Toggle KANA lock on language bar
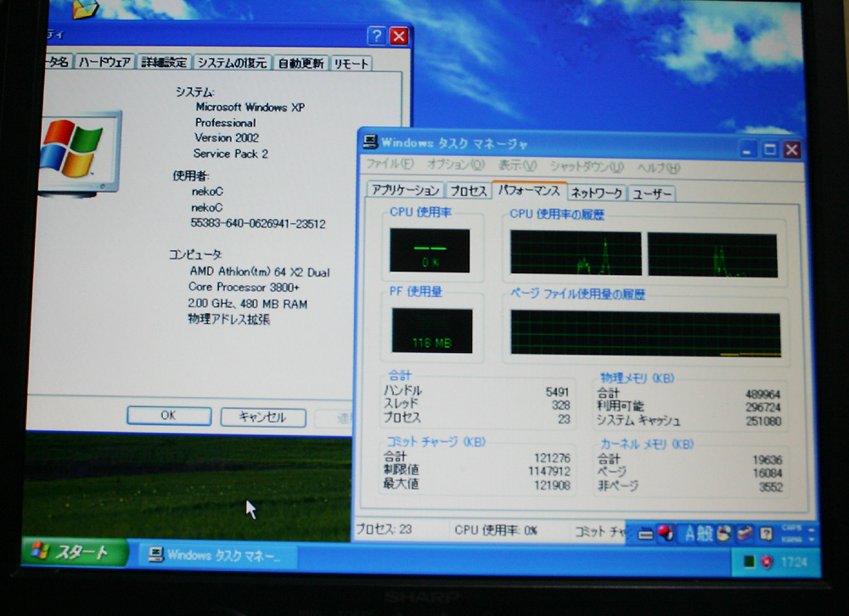The height and width of the screenshot is (616, 849). pos(791,540)
